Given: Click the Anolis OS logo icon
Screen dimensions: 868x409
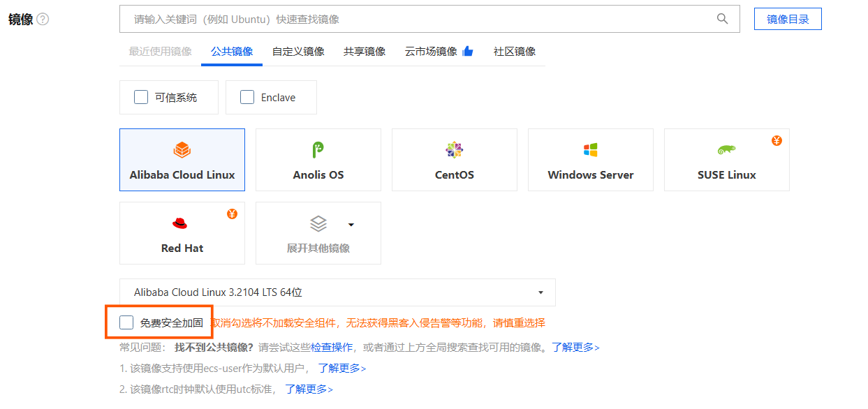Looking at the screenshot, I should point(318,149).
